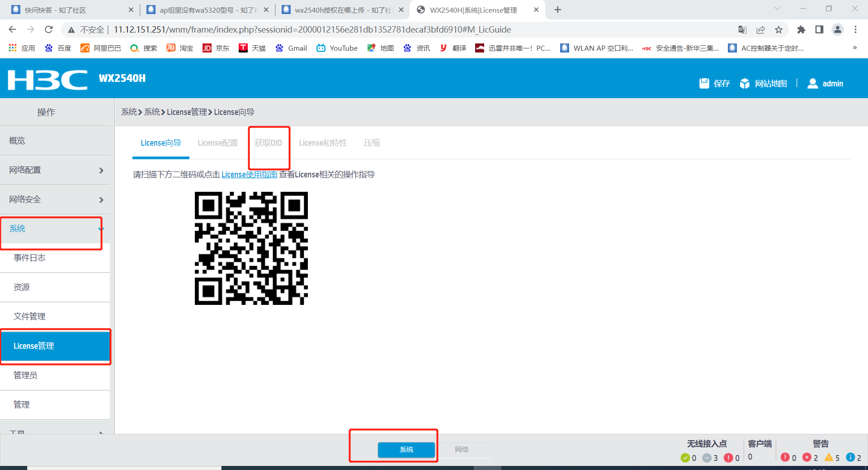Open the WLAN AP 空口利 bookmark

pos(597,48)
